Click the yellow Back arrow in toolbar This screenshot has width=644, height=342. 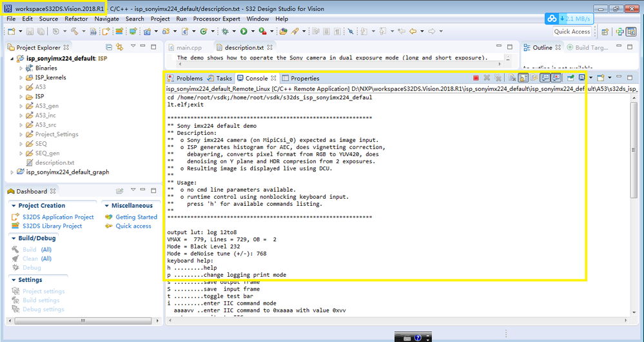(x=413, y=31)
